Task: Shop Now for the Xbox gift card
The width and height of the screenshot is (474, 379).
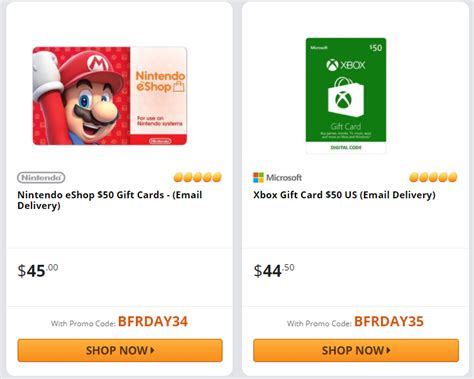Action: 356,350
